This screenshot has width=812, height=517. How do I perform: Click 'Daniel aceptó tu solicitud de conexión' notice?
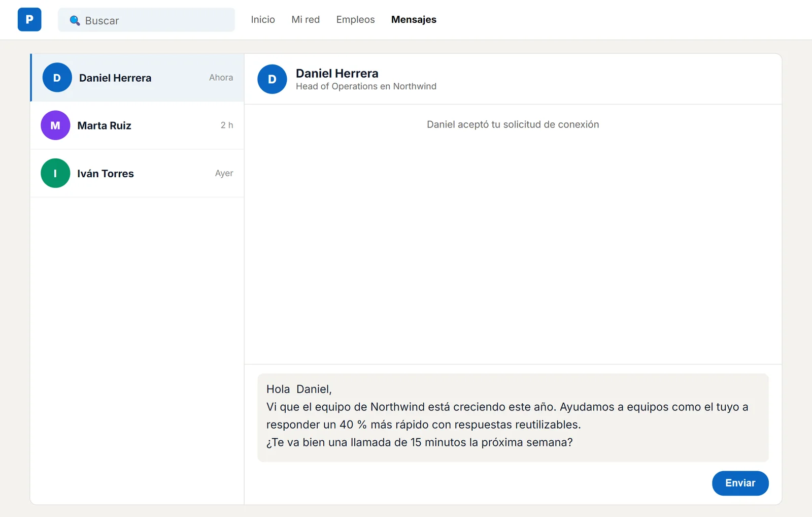point(513,124)
